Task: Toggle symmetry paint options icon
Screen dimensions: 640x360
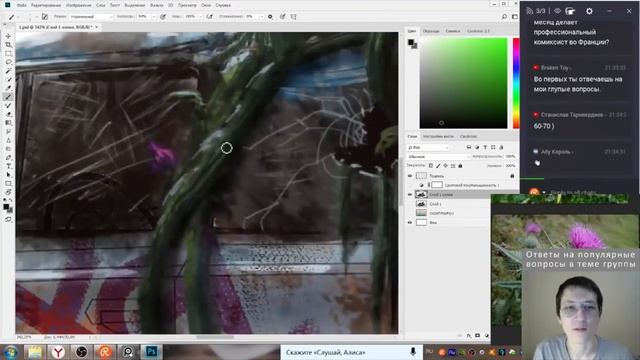Action: coord(293,17)
